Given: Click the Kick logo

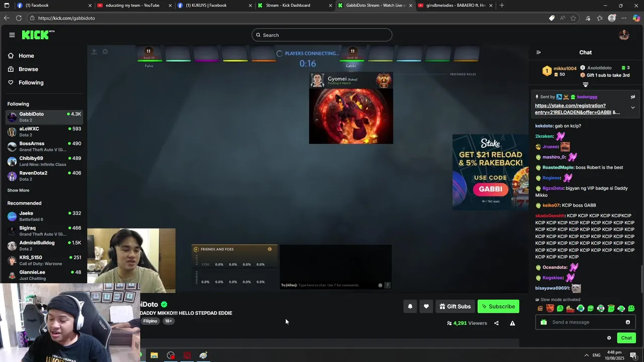Looking at the screenshot, I should tap(38, 35).
